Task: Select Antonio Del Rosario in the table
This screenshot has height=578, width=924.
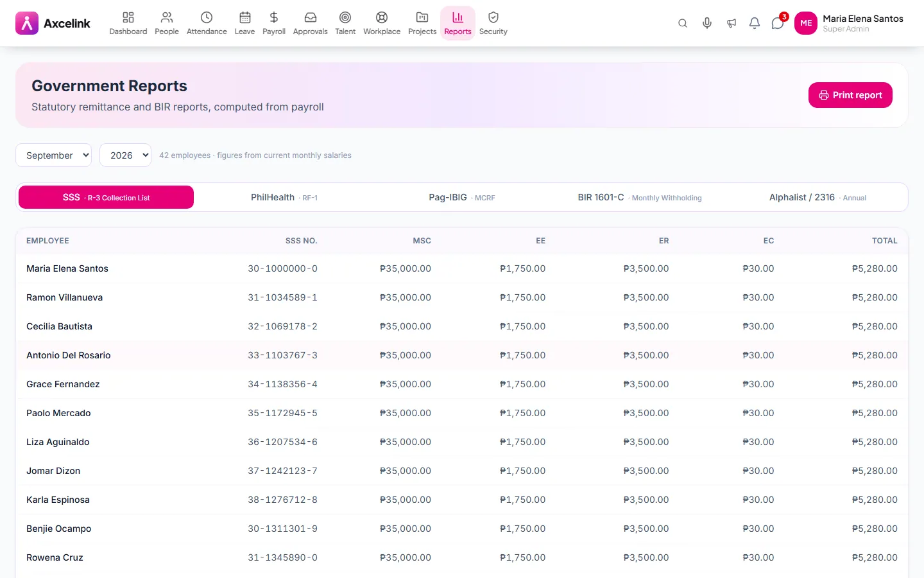Action: click(68, 355)
